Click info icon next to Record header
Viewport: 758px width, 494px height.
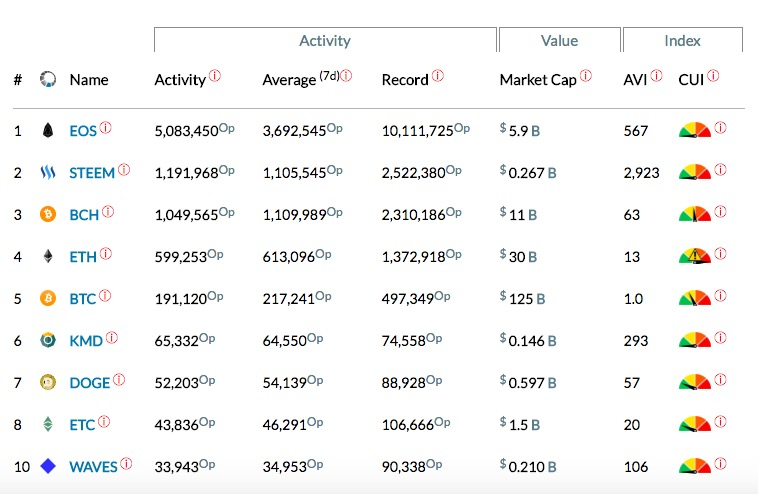(x=437, y=76)
